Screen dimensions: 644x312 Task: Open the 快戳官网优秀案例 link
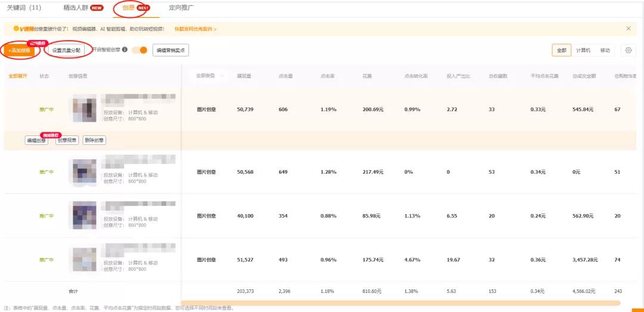[x=196, y=29]
